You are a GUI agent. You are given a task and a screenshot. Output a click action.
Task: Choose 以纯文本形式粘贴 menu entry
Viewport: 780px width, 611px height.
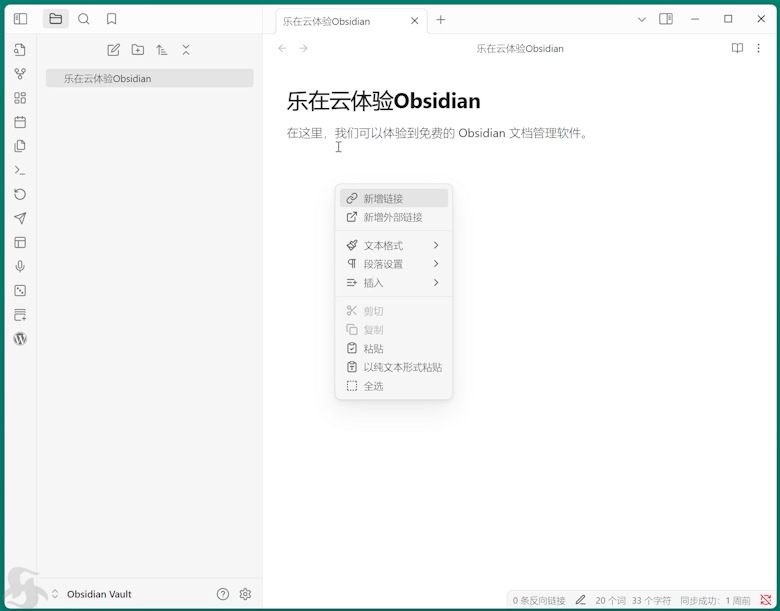point(394,367)
